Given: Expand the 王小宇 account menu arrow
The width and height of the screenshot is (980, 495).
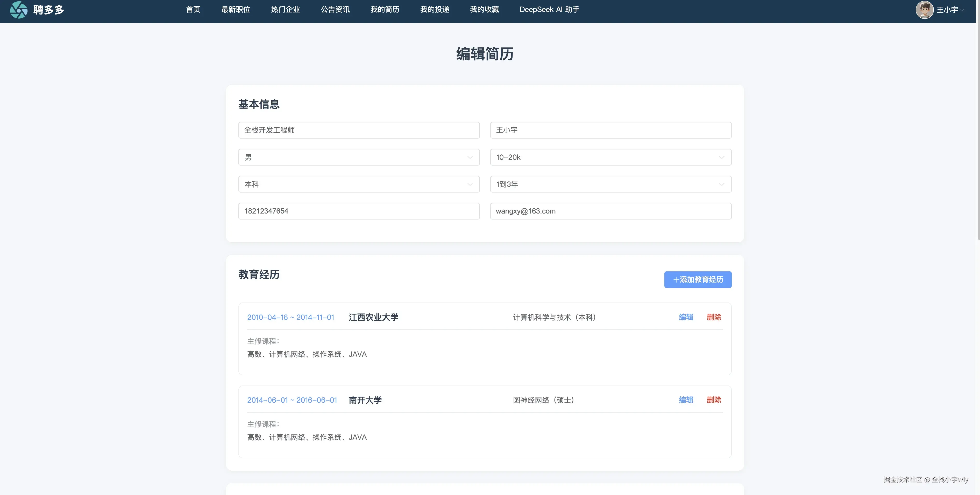Looking at the screenshot, I should (962, 10).
